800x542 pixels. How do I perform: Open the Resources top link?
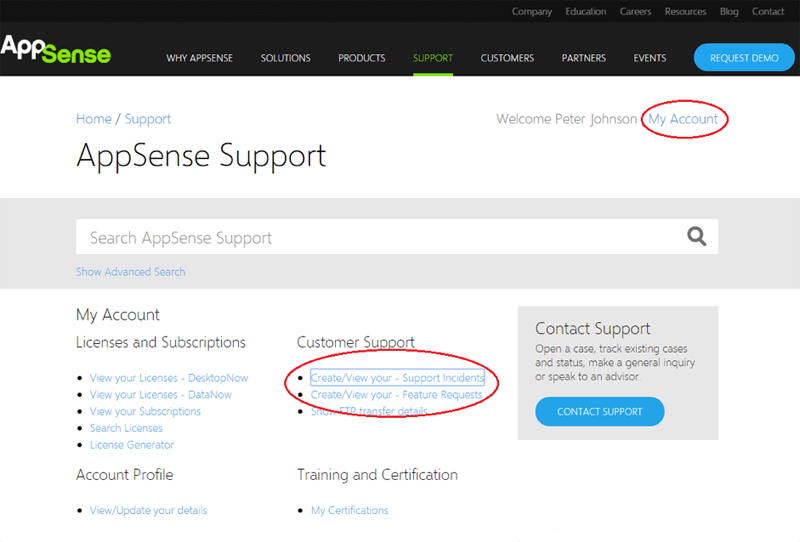685,11
